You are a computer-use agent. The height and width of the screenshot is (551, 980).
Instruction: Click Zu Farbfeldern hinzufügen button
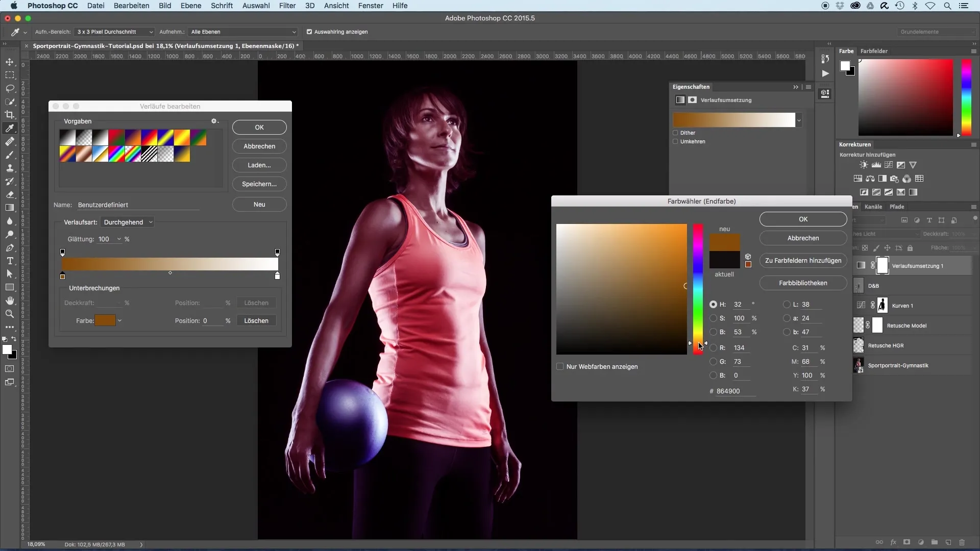tap(803, 260)
